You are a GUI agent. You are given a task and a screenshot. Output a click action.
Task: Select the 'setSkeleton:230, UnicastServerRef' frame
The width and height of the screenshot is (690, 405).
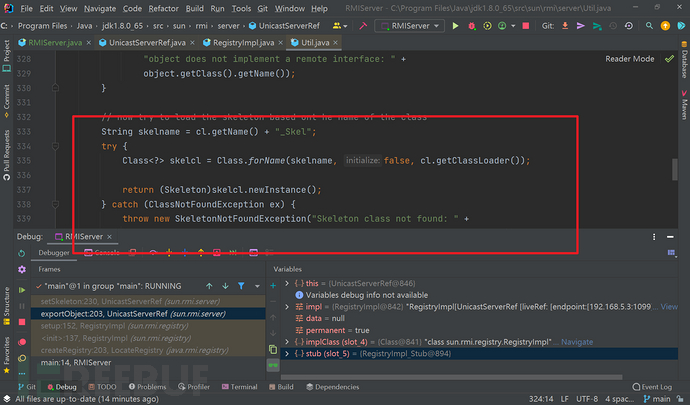pos(148,302)
